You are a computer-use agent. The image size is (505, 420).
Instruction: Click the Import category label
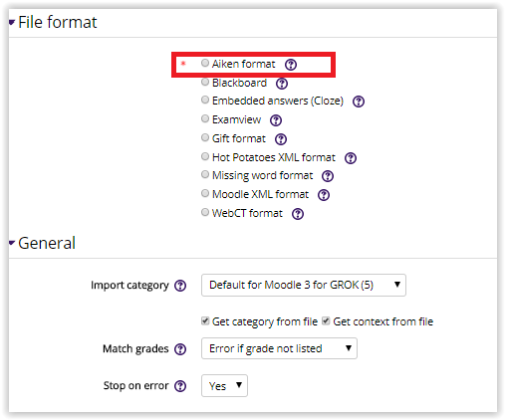click(129, 286)
